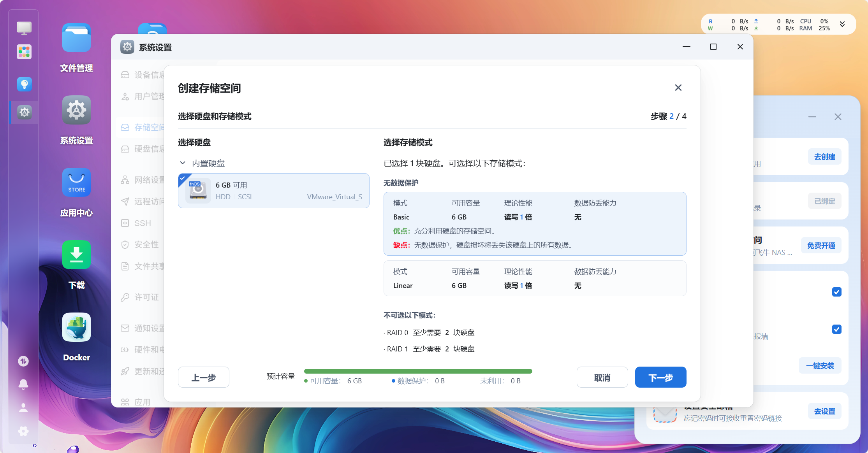Toggle the upper blue checkbox in the right panel
This screenshot has height=453, width=868.
[836, 292]
